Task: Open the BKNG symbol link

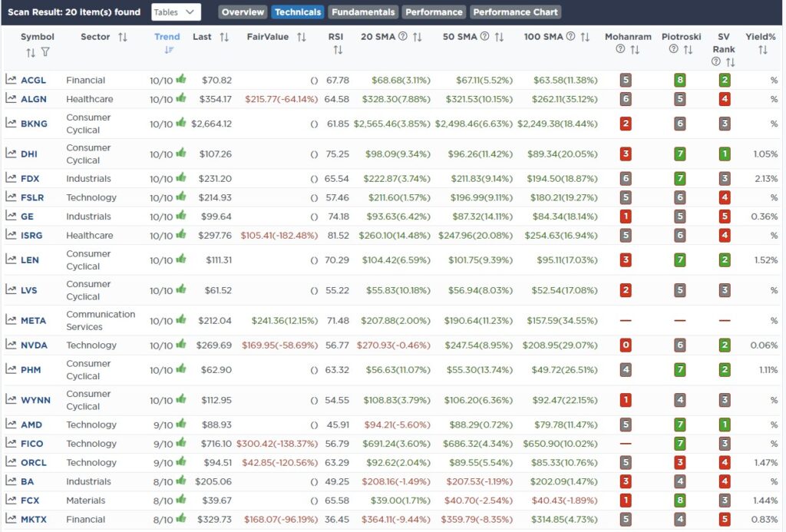Action: [34, 124]
